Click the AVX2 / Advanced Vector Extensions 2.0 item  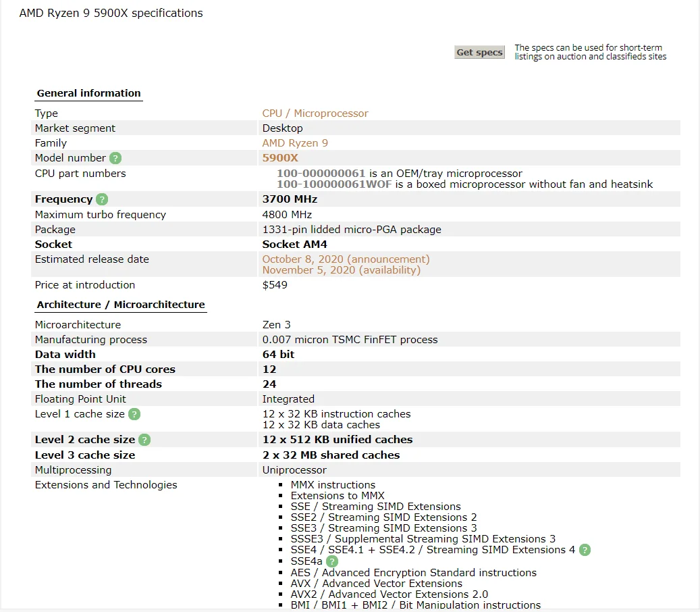point(389,594)
